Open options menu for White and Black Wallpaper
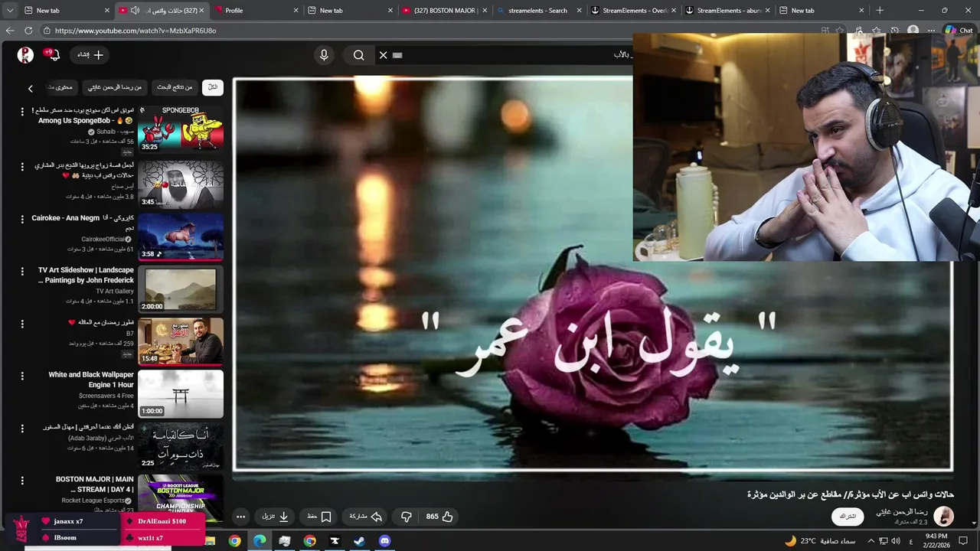Viewport: 980px width, 551px height. click(x=22, y=376)
